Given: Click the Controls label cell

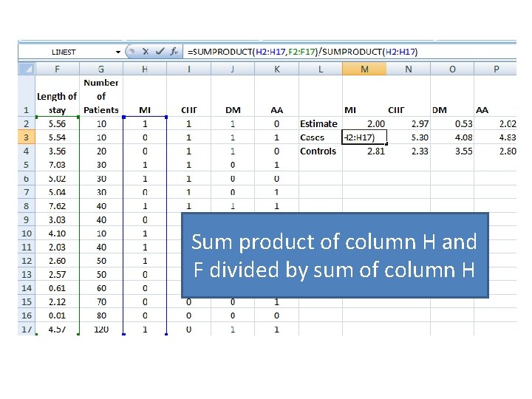Looking at the screenshot, I should 321,151.
